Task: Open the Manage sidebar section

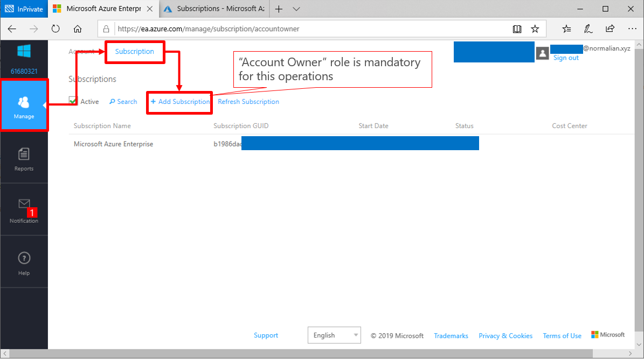Action: click(x=24, y=105)
